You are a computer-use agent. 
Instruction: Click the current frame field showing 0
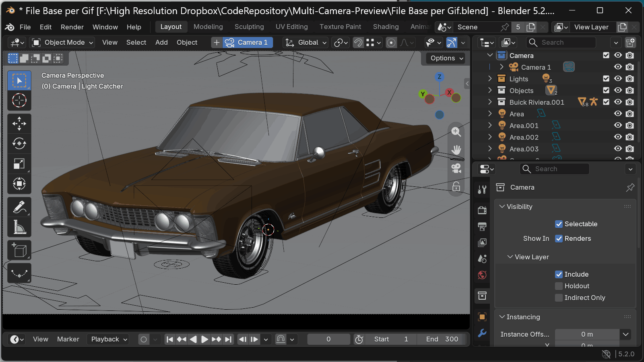coord(328,339)
